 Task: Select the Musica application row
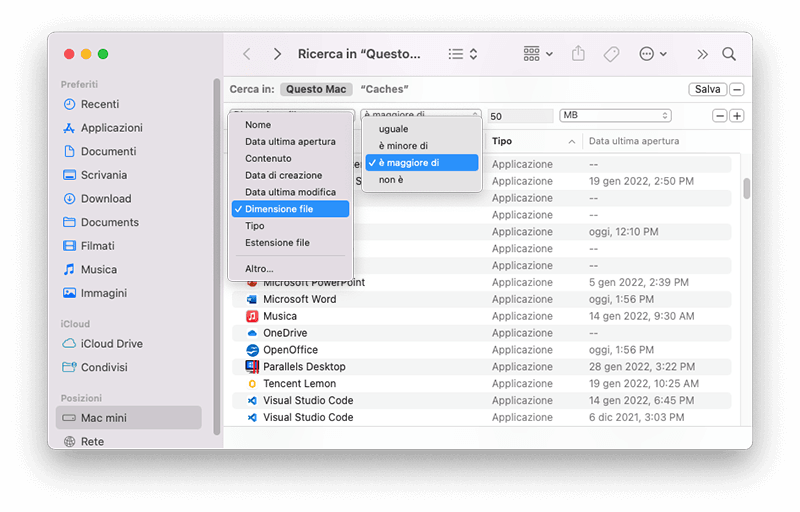click(x=481, y=316)
